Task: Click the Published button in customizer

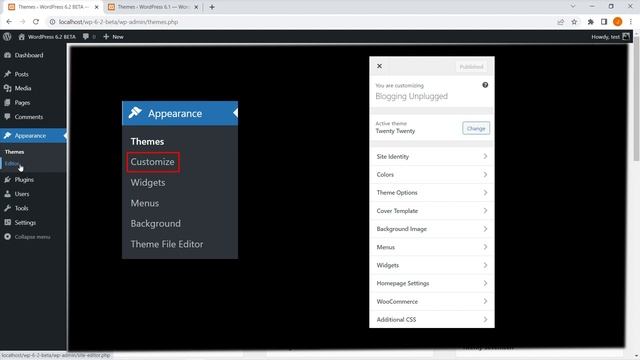Action: tap(471, 67)
